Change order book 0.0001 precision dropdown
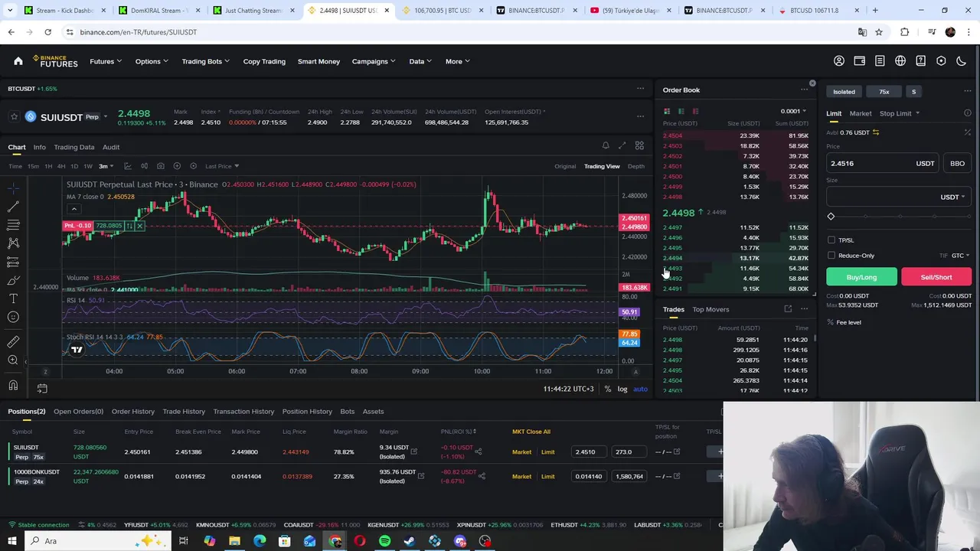This screenshot has width=980, height=551. [x=793, y=111]
